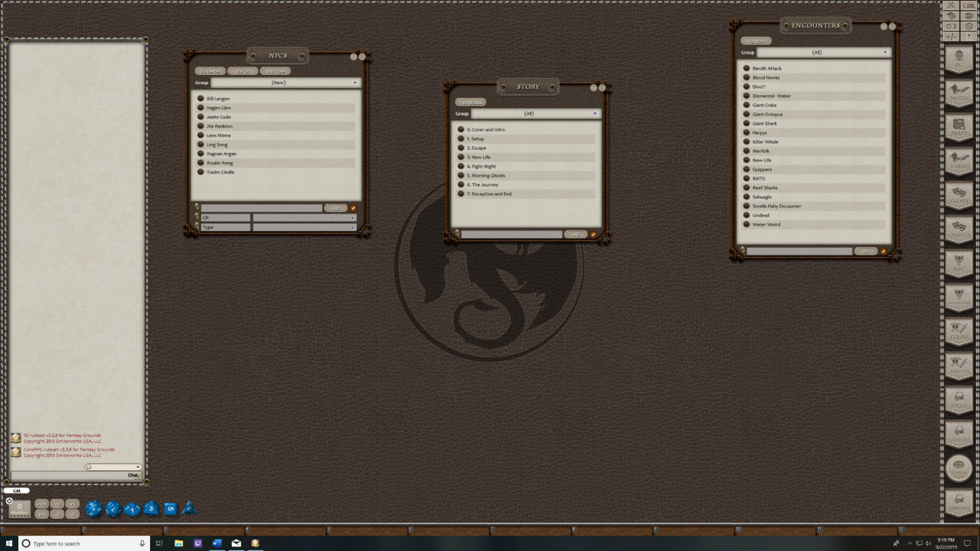
Task: Switch to the By Type tab in NPCs
Action: (275, 70)
